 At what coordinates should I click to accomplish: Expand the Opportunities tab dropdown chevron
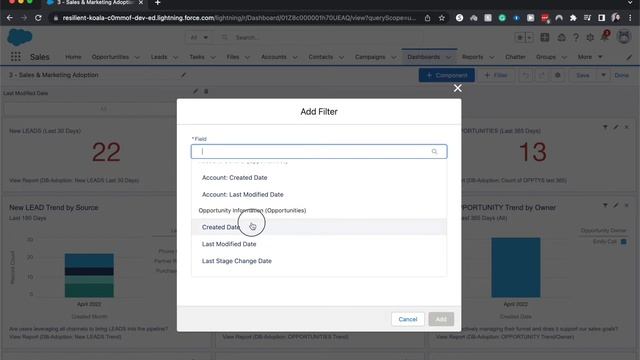[x=137, y=57]
